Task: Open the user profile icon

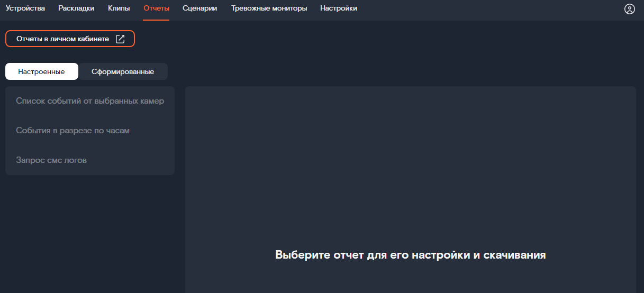Action: [629, 9]
